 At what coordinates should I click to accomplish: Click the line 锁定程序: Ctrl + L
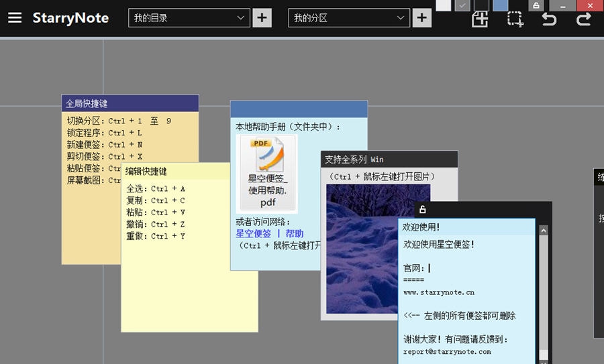pos(105,133)
